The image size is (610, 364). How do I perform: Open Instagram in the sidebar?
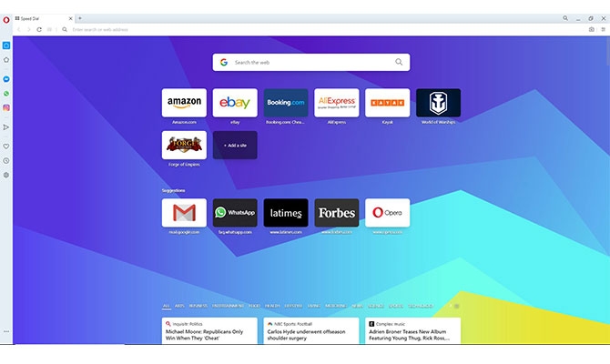click(x=6, y=107)
